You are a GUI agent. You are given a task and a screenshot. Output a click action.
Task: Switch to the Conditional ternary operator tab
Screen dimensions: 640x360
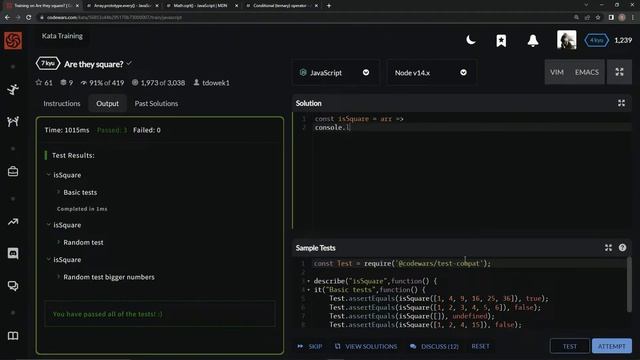point(281,6)
